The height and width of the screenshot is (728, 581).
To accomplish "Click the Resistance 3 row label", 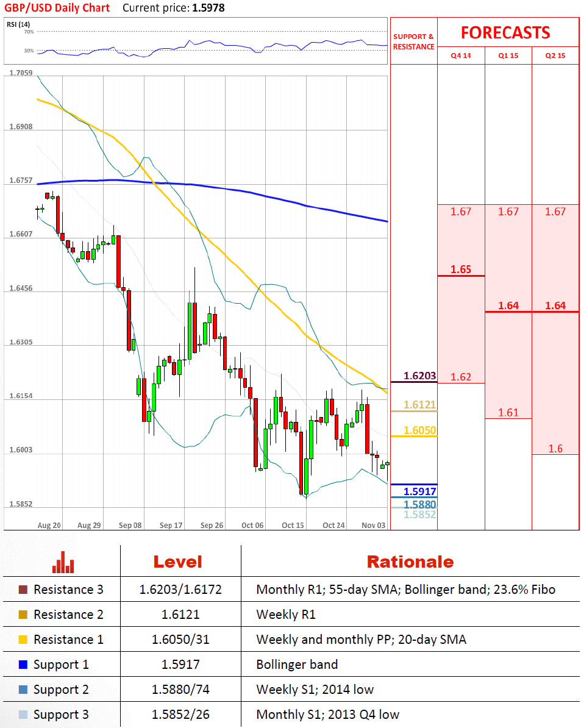I will pyautogui.click(x=68, y=590).
